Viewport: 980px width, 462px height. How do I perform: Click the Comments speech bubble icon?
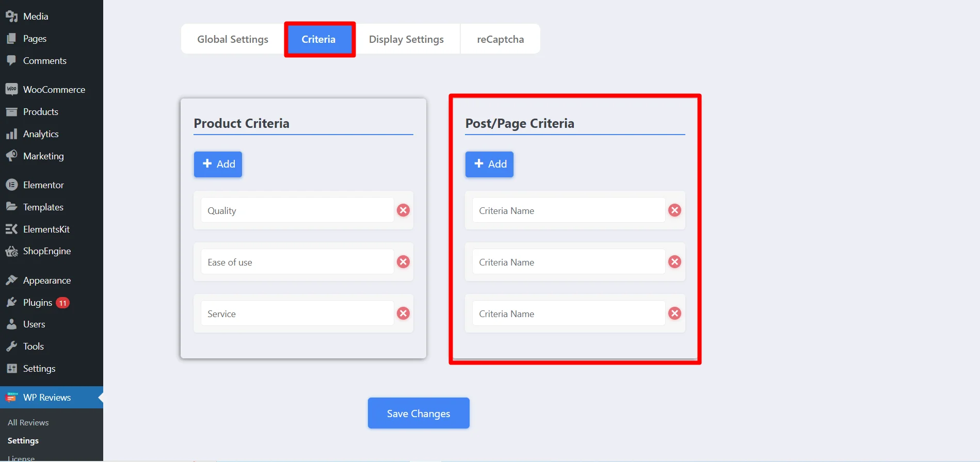(x=11, y=60)
